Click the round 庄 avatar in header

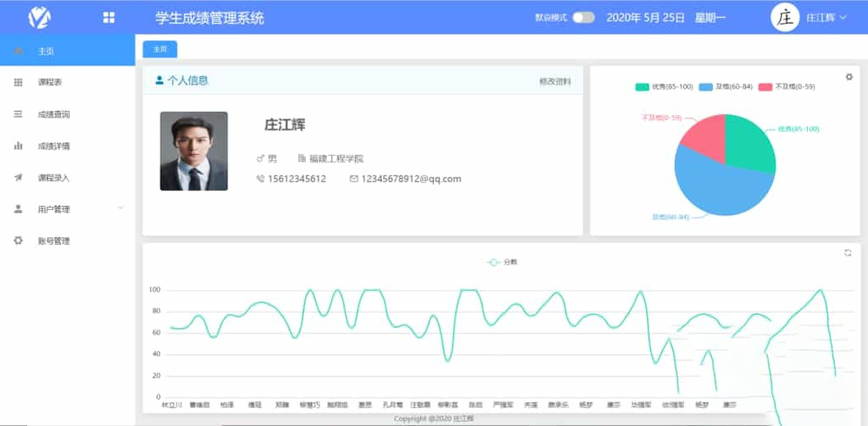[x=785, y=18]
